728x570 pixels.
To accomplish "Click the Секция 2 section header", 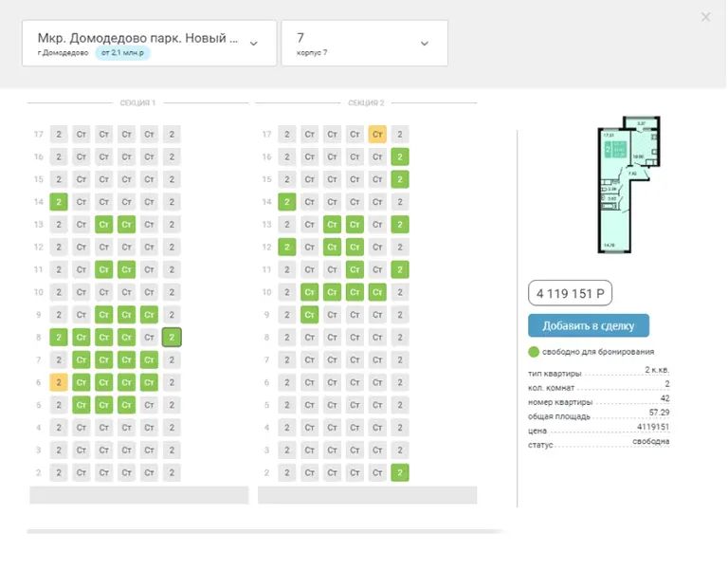I will click(x=366, y=102).
